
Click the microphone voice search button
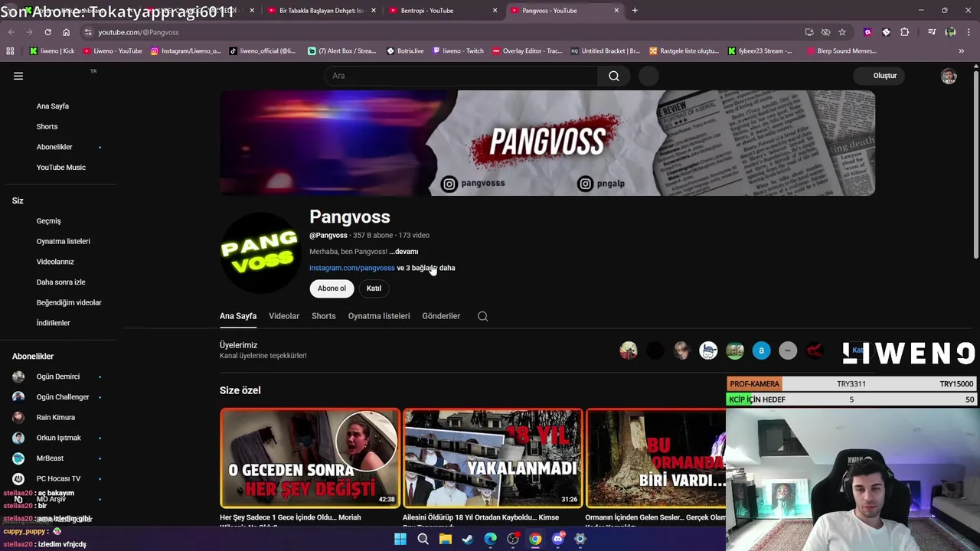pos(648,76)
